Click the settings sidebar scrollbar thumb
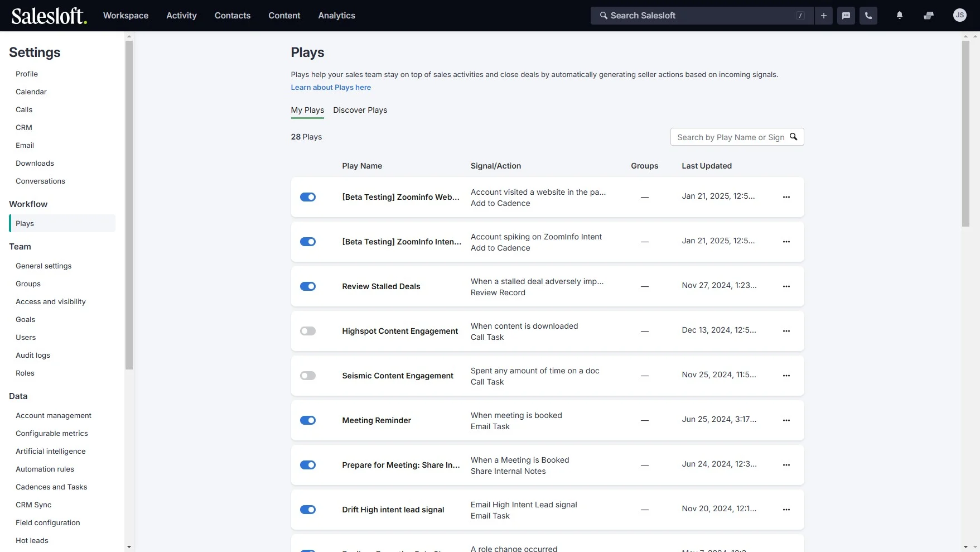This screenshot has width=980, height=552. [x=129, y=205]
